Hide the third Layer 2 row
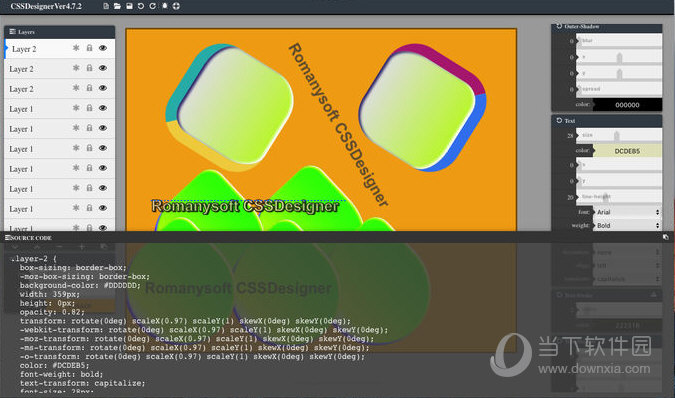This screenshot has height=398, width=675. click(x=102, y=88)
